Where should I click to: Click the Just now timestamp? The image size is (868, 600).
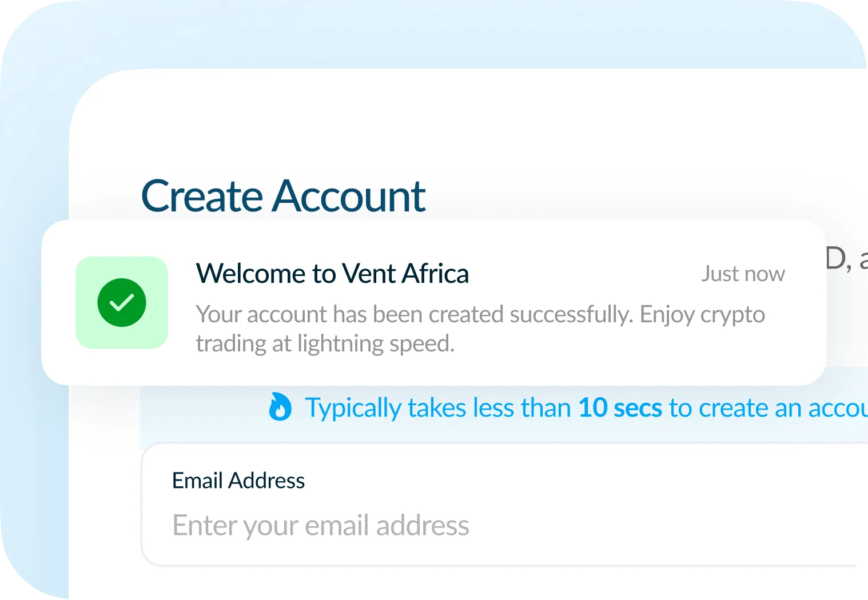[x=742, y=274]
